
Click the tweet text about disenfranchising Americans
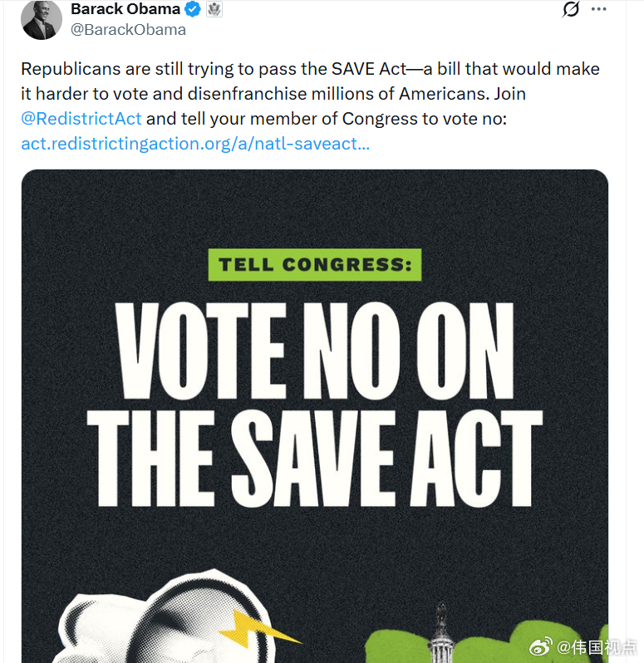309,81
